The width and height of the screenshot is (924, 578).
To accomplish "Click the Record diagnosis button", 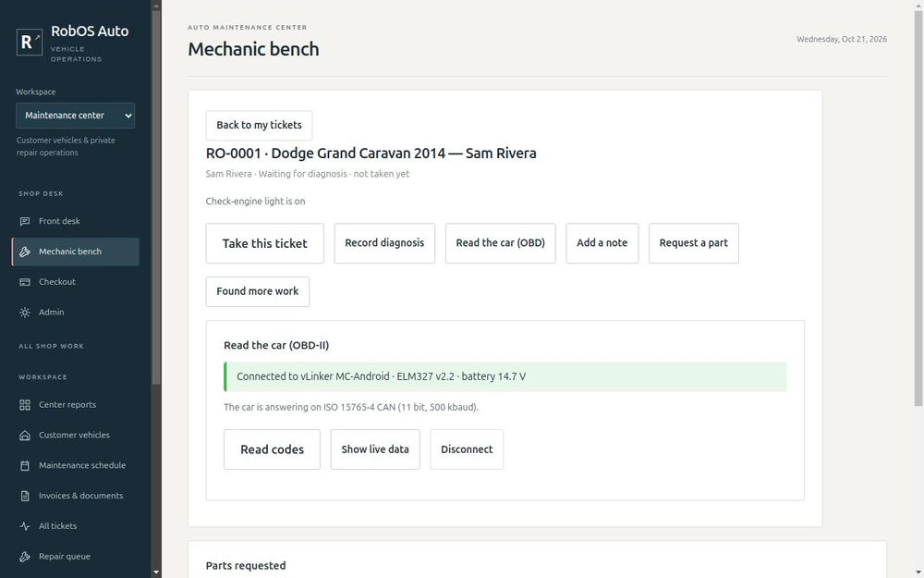I will point(384,243).
